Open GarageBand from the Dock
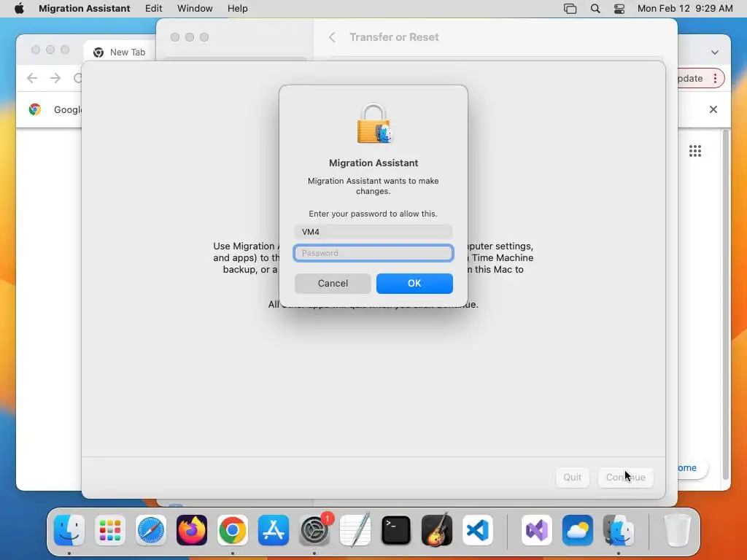This screenshot has width=747, height=560. click(x=437, y=530)
